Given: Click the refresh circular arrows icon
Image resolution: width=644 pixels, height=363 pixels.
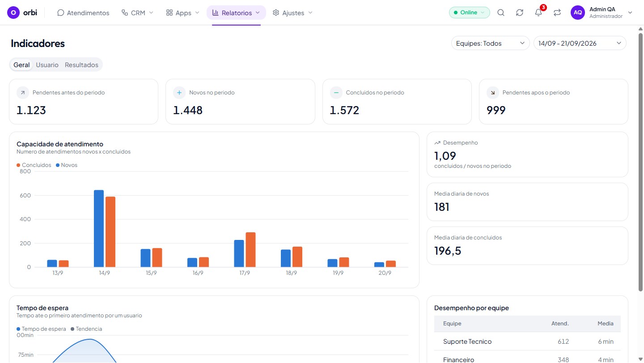Looking at the screenshot, I should [x=520, y=13].
